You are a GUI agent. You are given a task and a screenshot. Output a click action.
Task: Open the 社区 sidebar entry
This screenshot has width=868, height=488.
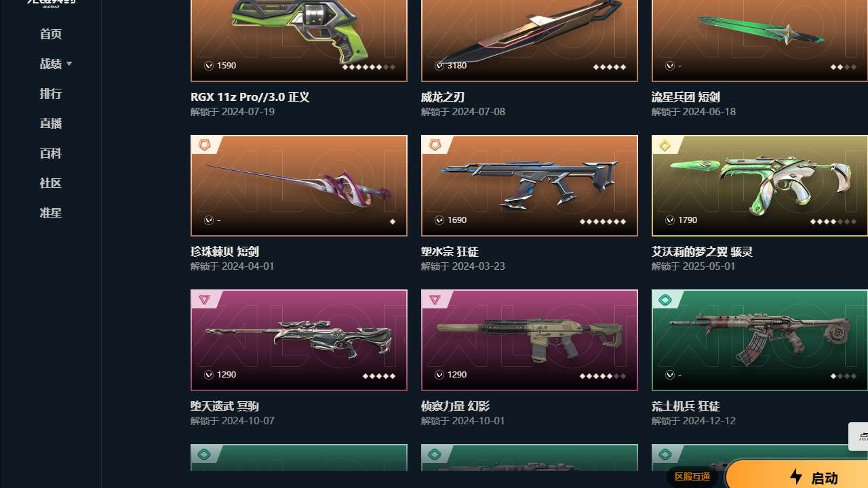[51, 183]
